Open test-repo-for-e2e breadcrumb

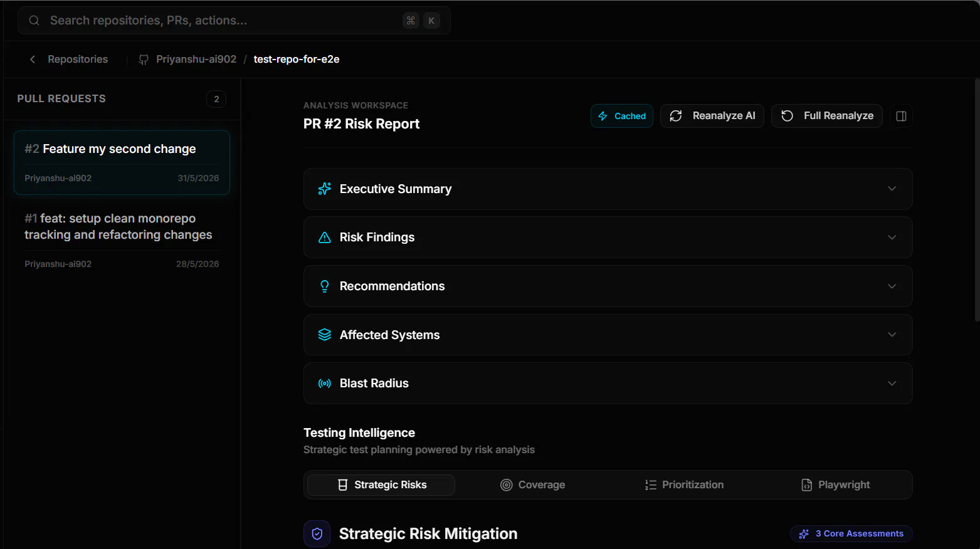click(297, 59)
